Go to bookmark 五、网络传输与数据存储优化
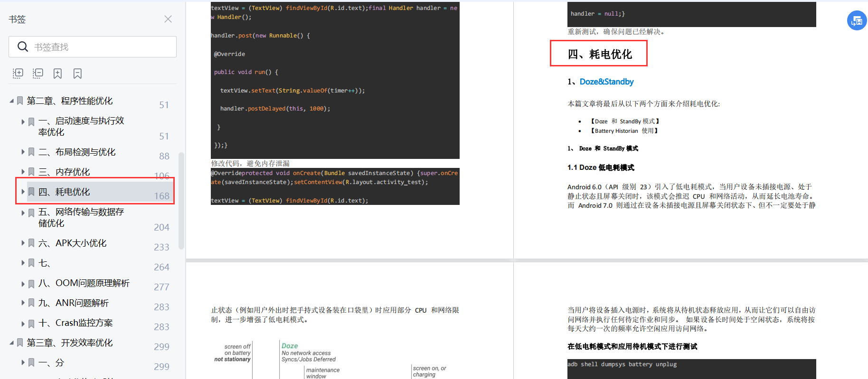The height and width of the screenshot is (379, 868). 81,217
